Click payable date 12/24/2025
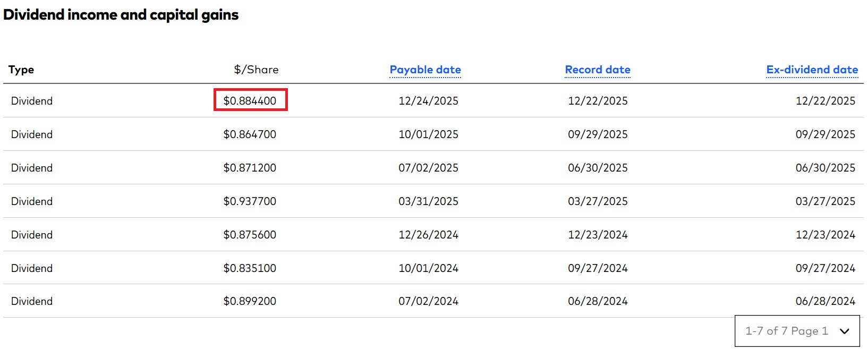This screenshot has width=868, height=349. [x=428, y=101]
